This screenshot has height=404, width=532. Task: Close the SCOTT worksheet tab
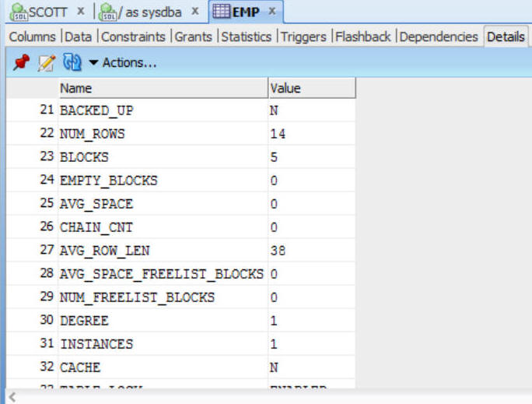[81, 12]
